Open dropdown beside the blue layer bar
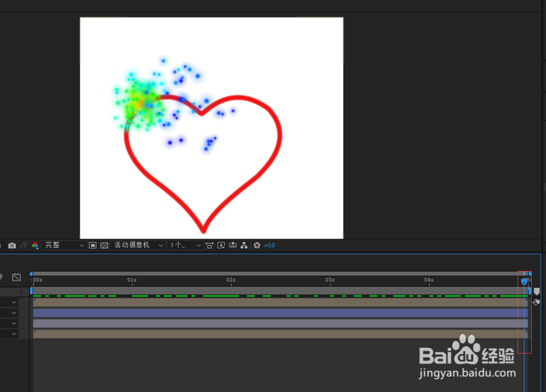 (14, 313)
